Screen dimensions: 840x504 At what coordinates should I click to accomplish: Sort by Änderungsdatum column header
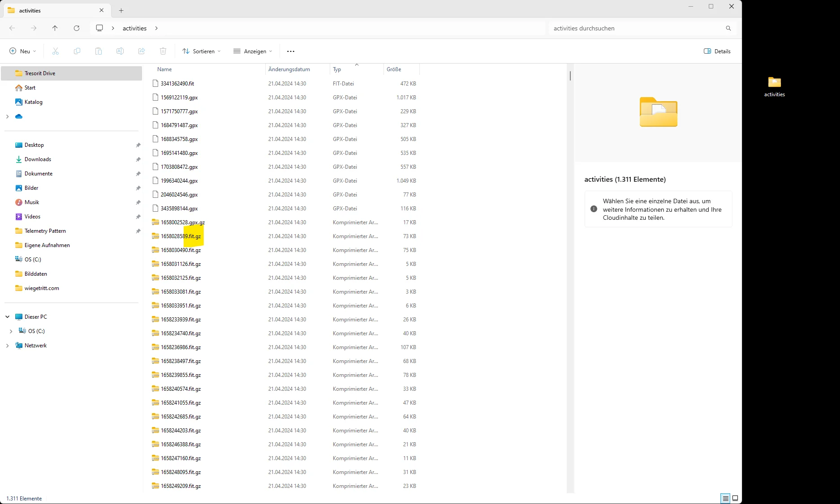[x=289, y=69]
